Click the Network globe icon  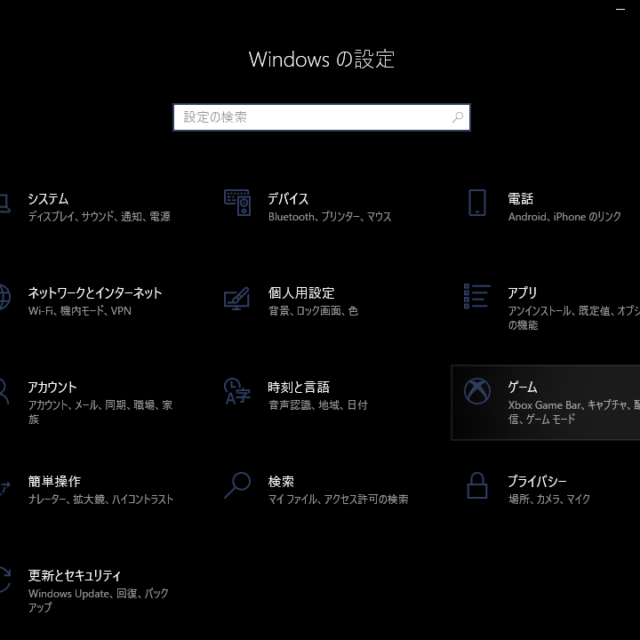(4, 297)
